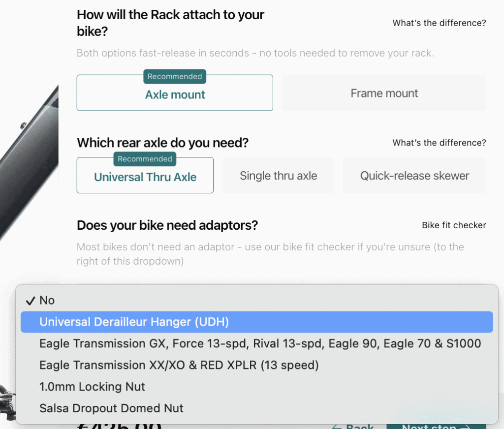Go Back to the previous step

point(352,426)
